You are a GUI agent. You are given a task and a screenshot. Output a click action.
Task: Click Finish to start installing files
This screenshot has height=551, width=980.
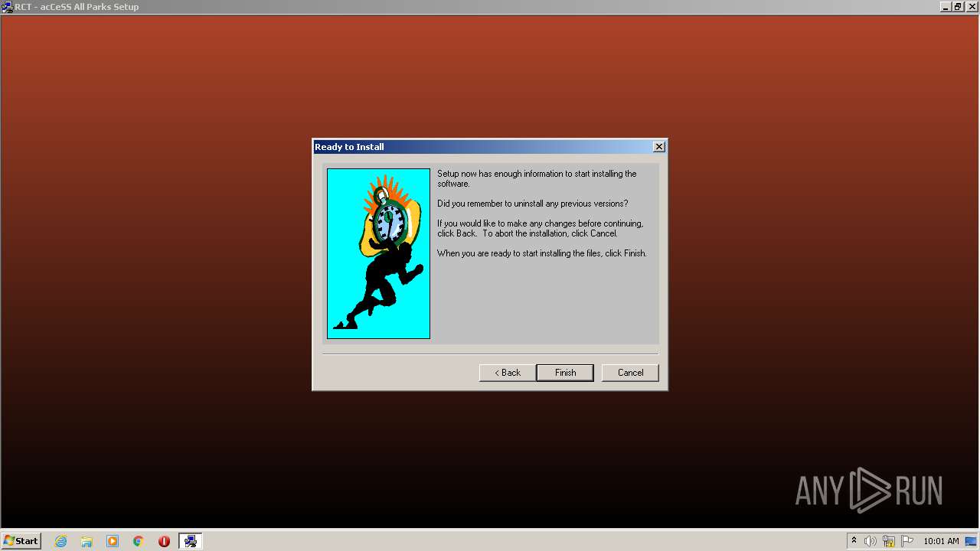(565, 373)
